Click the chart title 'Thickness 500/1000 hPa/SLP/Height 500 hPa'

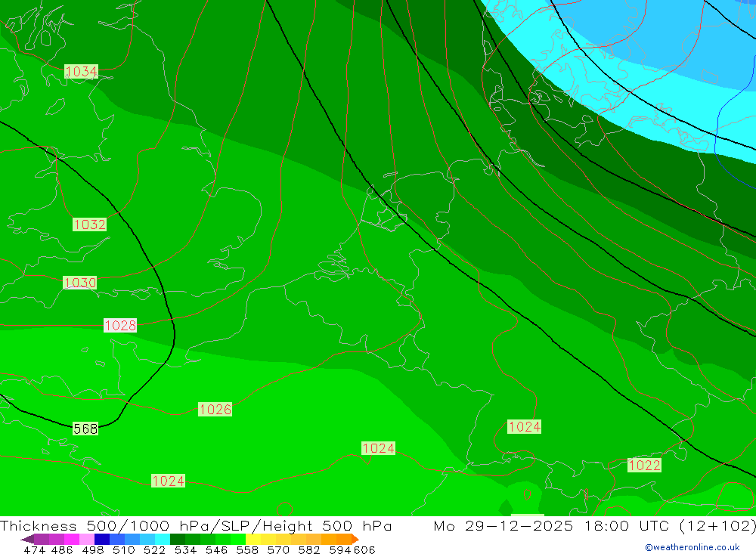[x=196, y=525]
